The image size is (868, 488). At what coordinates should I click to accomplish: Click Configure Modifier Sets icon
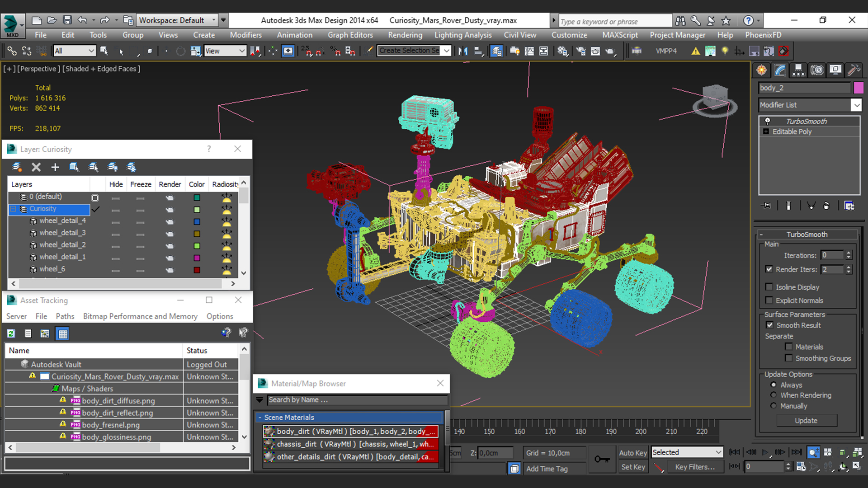point(849,206)
